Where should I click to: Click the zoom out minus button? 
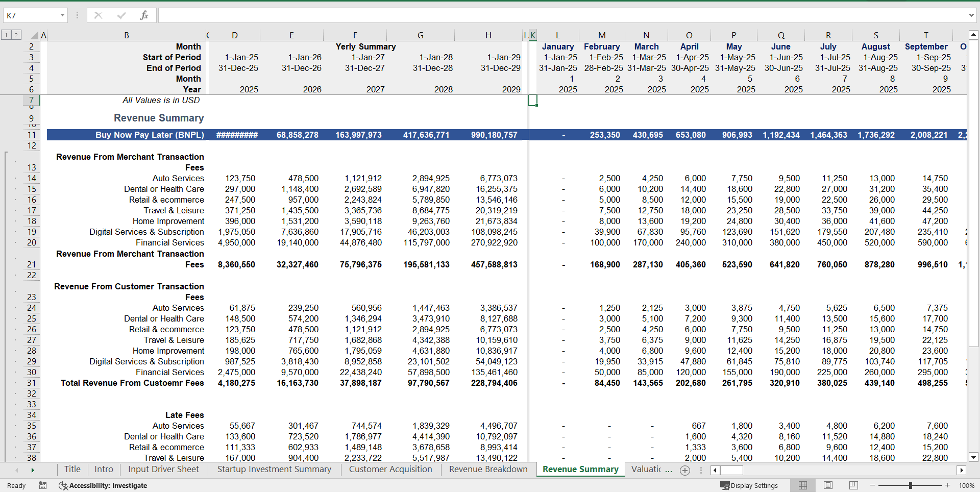point(873,485)
